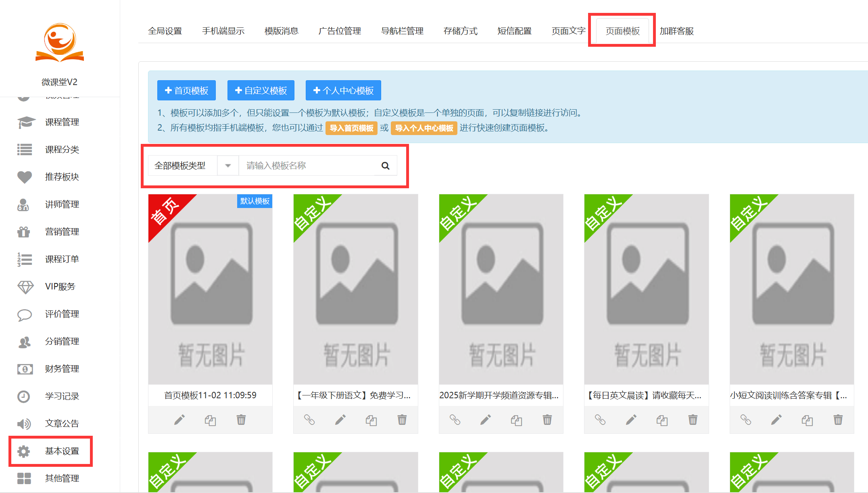Duplicate the 2025新学期开学频道资源专辑 template

(516, 420)
